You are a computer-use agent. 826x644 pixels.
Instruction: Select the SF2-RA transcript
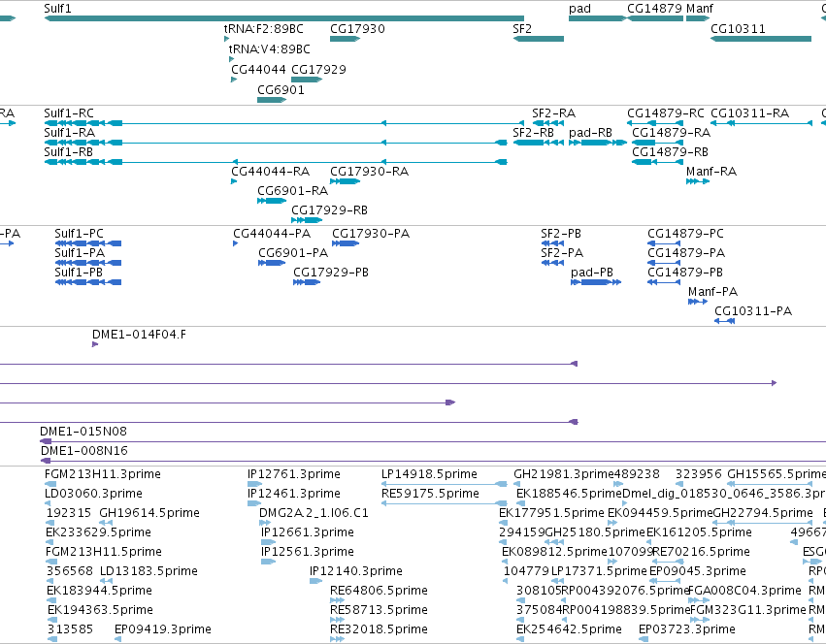(x=548, y=123)
